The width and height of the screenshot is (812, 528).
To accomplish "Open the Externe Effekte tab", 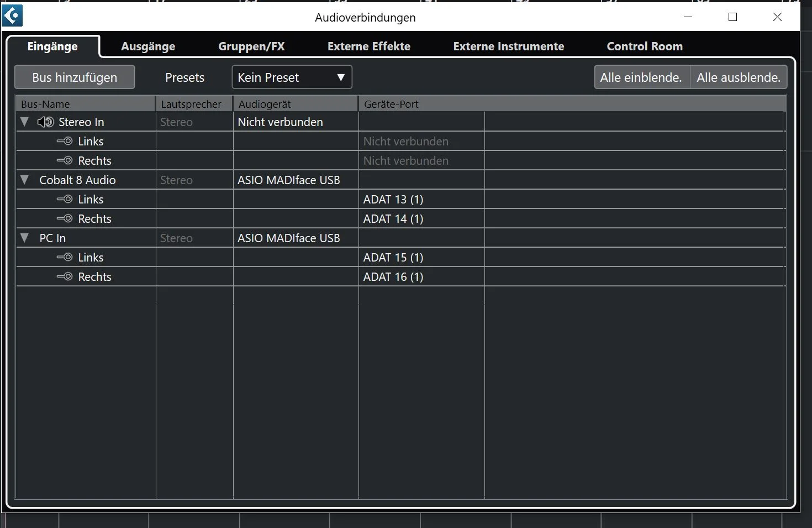I will 369,46.
